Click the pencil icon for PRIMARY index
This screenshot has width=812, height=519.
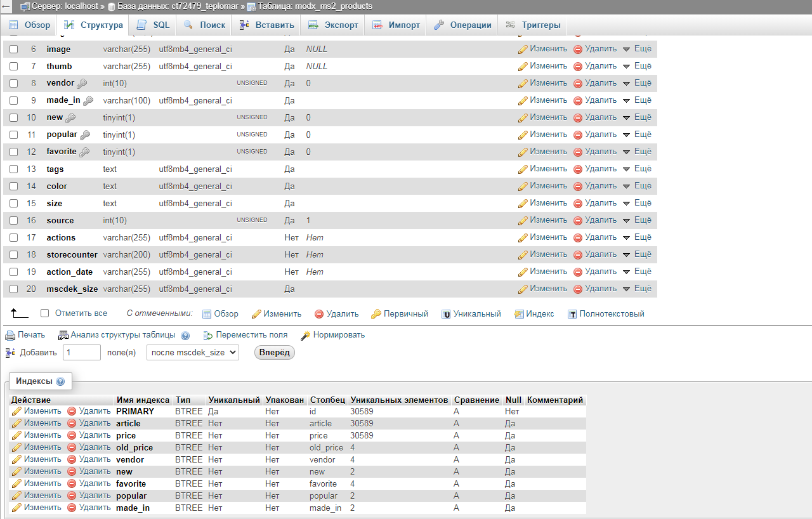[x=17, y=411]
